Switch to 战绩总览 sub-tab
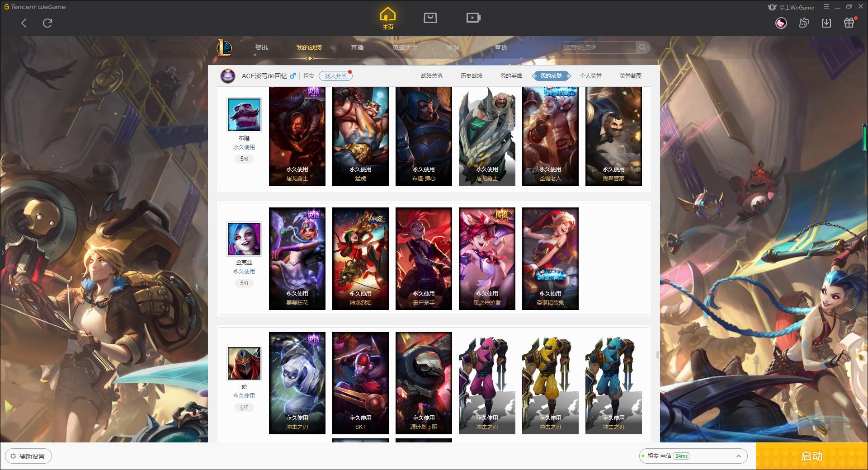Viewport: 868px width, 470px height. (x=432, y=76)
